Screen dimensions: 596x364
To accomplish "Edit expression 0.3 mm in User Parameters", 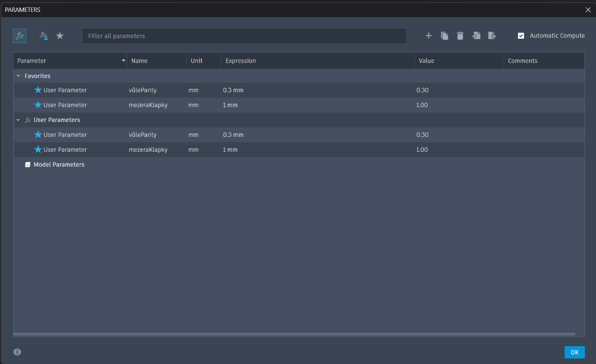I will coord(234,135).
